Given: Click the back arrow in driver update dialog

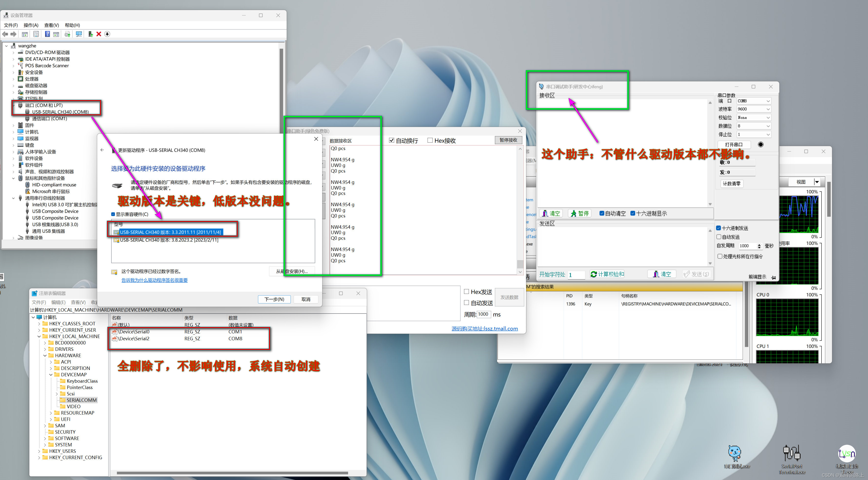Looking at the screenshot, I should point(102,150).
